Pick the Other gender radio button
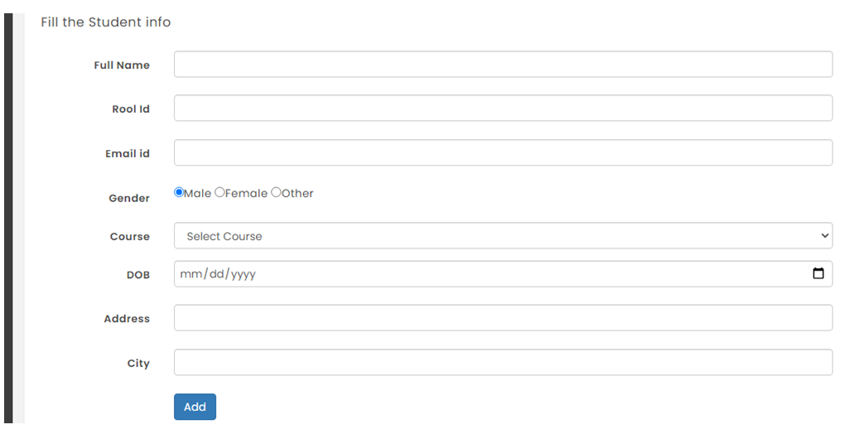This screenshot has height=439, width=868. (x=277, y=192)
